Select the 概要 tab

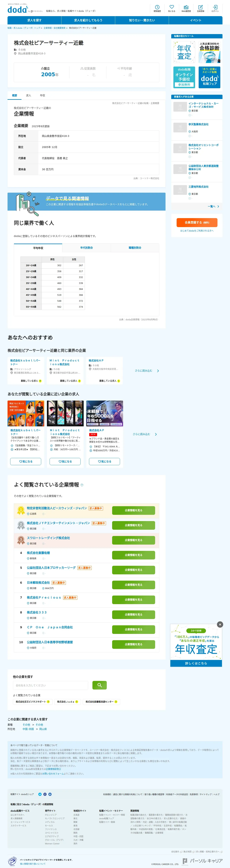tap(15, 95)
